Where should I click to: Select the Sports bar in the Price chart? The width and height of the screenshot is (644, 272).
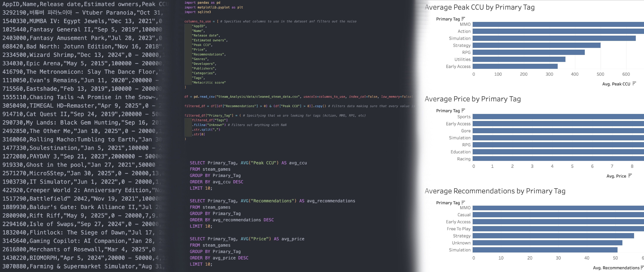click(558, 117)
